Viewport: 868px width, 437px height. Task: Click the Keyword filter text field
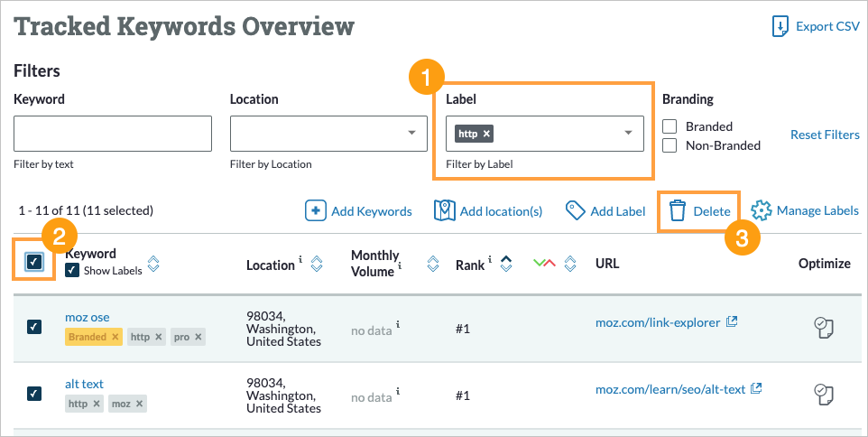(113, 134)
